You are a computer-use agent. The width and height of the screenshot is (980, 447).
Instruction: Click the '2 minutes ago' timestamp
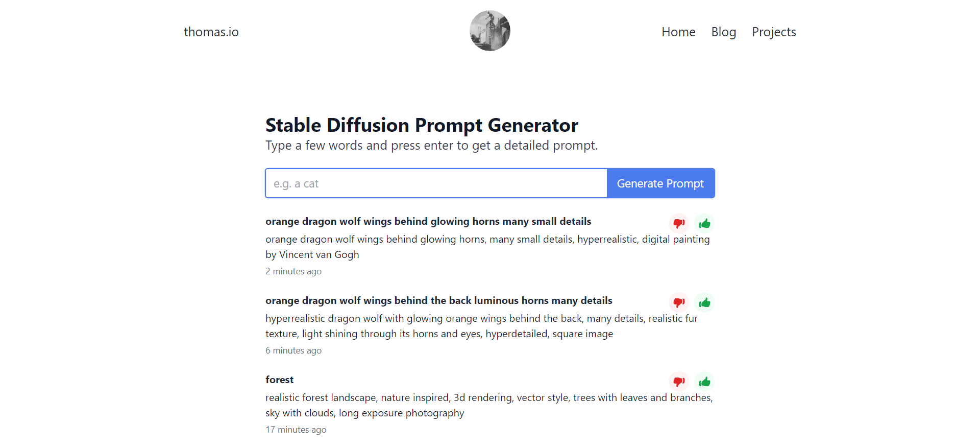pyautogui.click(x=293, y=271)
